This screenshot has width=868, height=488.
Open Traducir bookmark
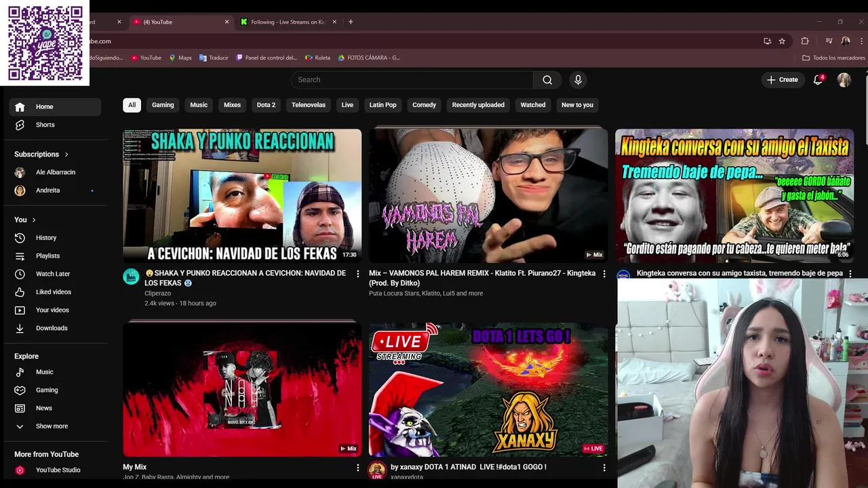pyautogui.click(x=214, y=58)
